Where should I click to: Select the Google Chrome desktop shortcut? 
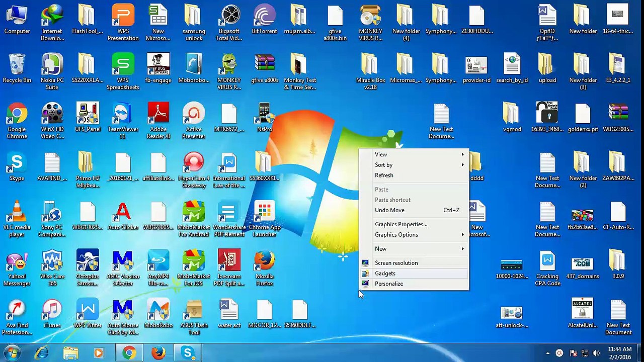click(17, 121)
